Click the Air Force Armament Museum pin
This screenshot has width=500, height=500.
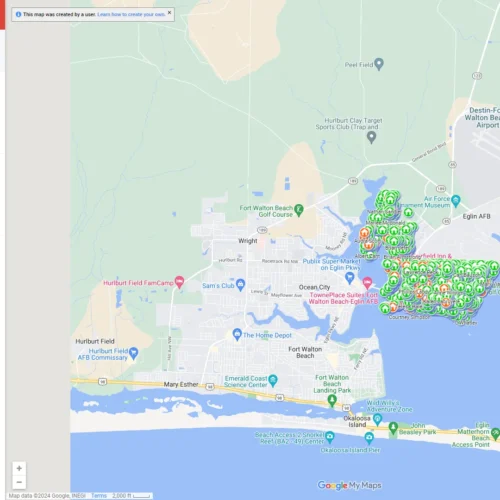[x=456, y=201]
